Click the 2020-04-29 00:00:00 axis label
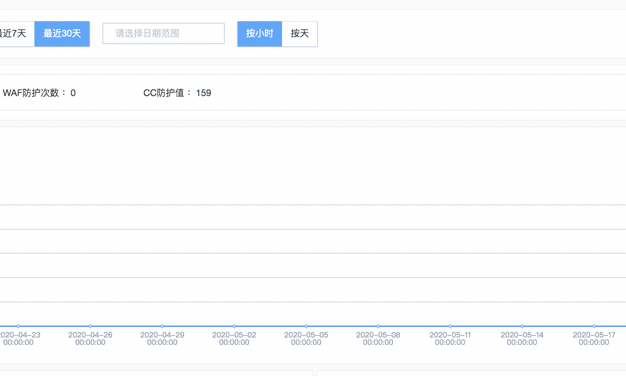Image resolution: width=626 pixels, height=376 pixels. [x=162, y=338]
